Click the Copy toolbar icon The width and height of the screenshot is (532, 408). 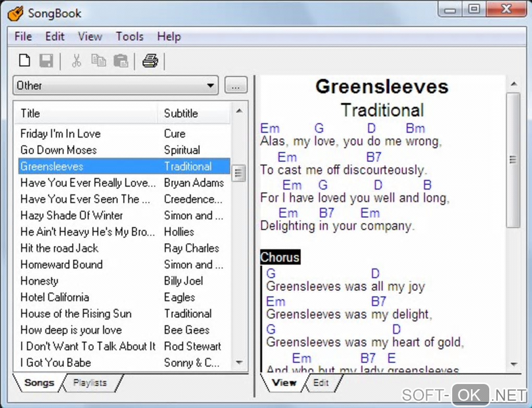click(x=99, y=61)
